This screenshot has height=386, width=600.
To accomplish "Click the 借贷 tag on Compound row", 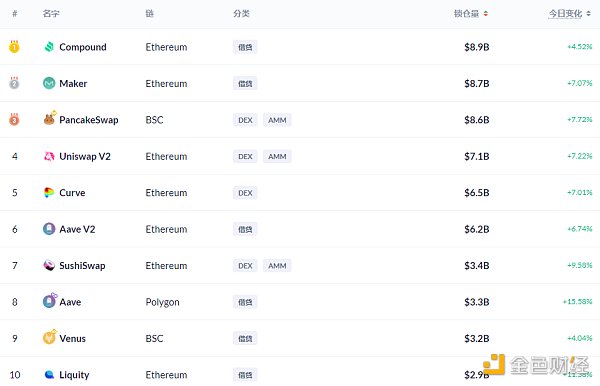I will (x=245, y=47).
